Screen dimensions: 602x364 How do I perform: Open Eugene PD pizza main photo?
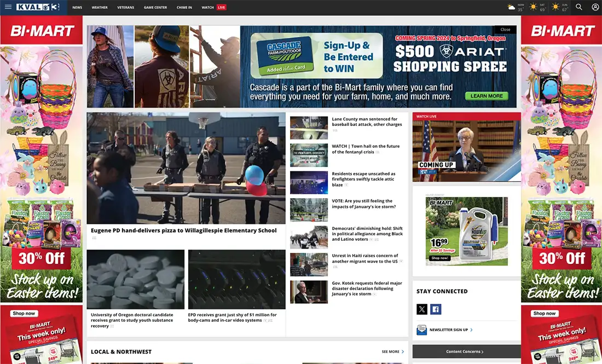click(186, 168)
